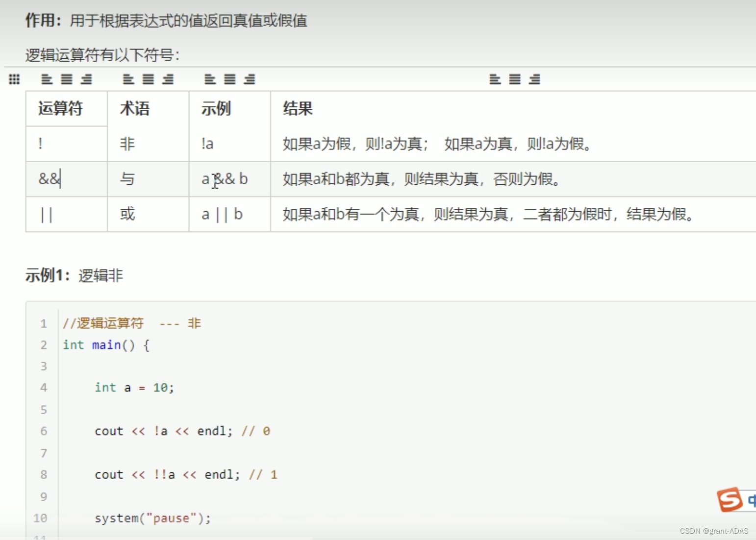Center align the 示例 column
Screen dimensions: 756x540
[x=230, y=79]
